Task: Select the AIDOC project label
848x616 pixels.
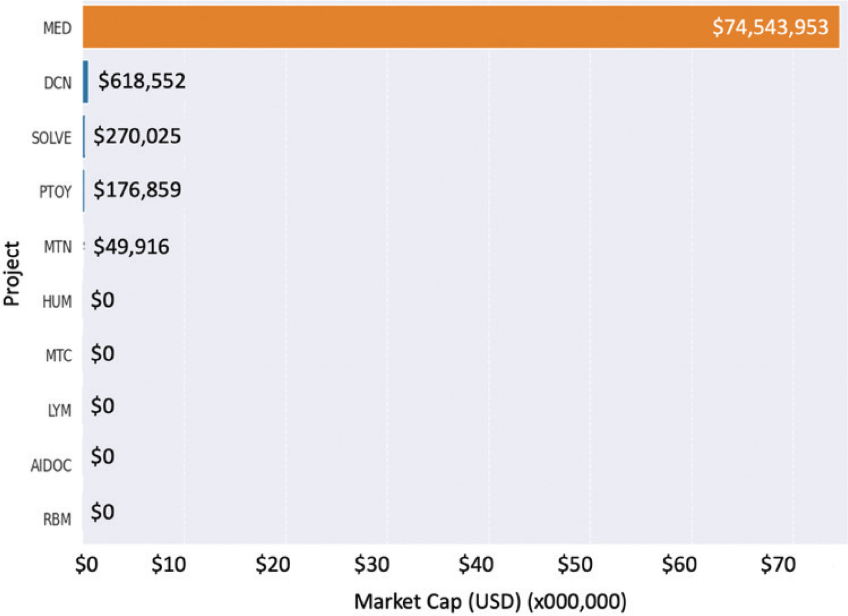Action: pyautogui.click(x=51, y=465)
